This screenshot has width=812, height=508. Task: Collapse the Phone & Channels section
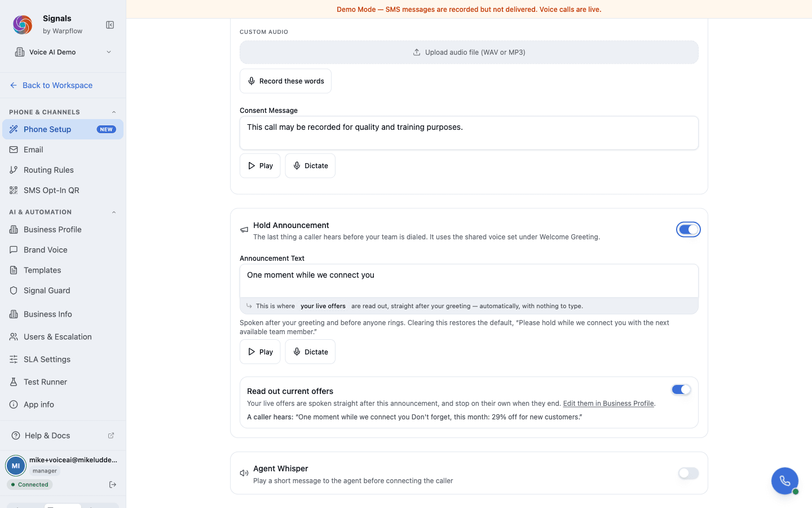114,112
